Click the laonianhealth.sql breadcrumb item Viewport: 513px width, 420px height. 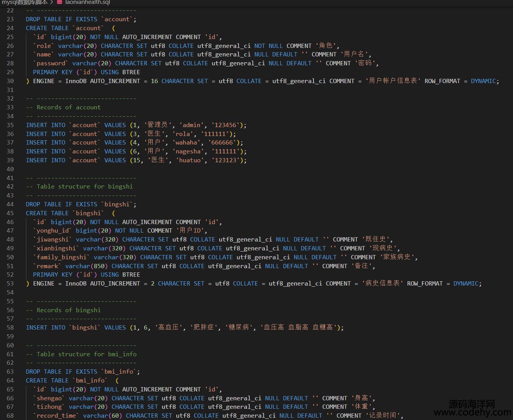pyautogui.click(x=88, y=2)
